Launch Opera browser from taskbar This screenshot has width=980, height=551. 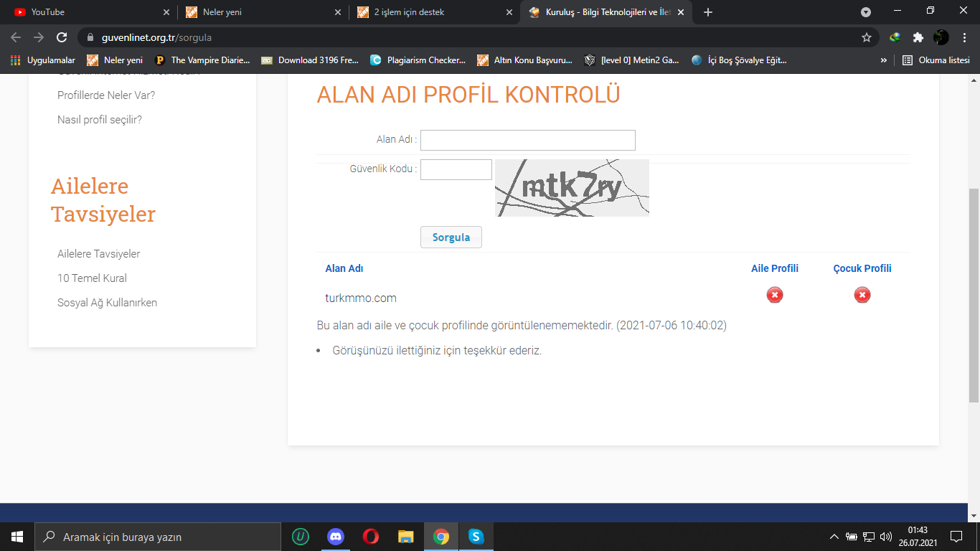pos(370,537)
